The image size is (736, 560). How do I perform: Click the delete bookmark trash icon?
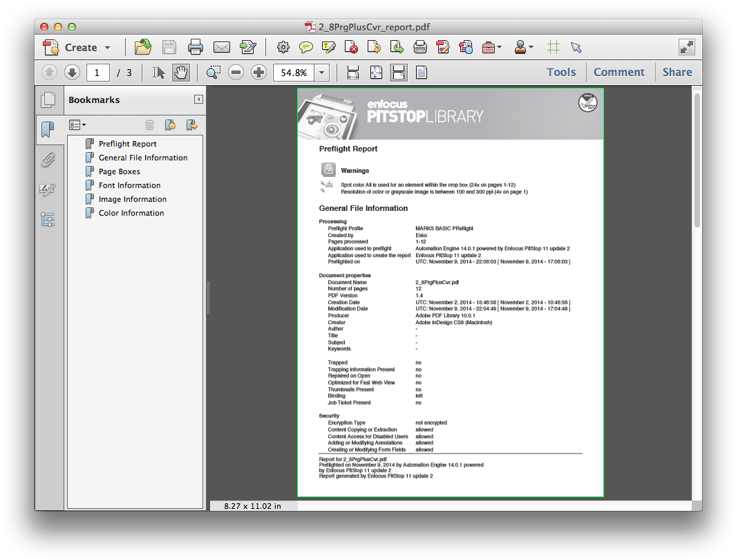coord(149,125)
